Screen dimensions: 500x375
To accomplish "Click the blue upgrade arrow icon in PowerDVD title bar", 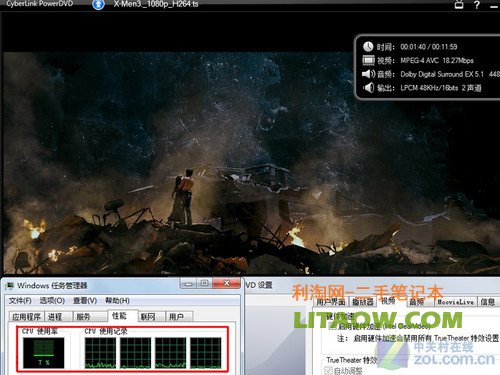I will pos(98,4).
